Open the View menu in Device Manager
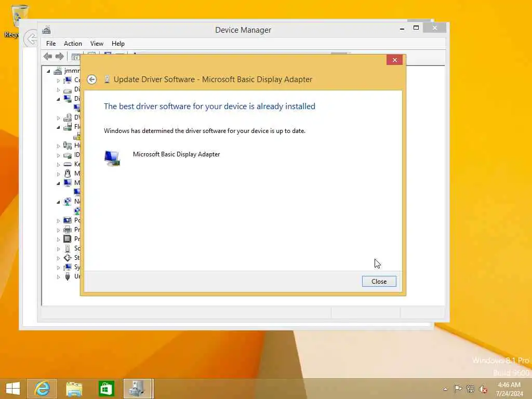 97,44
